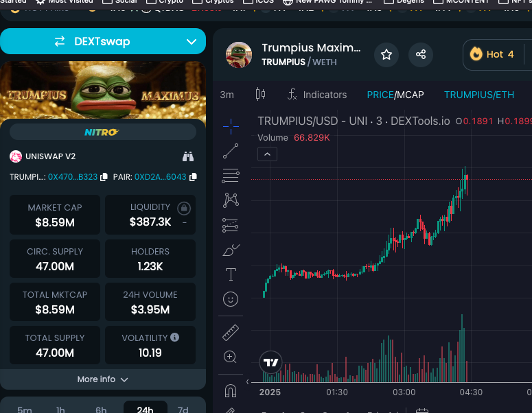Click the NITRO banner button
532x413 pixels.
tap(103, 132)
